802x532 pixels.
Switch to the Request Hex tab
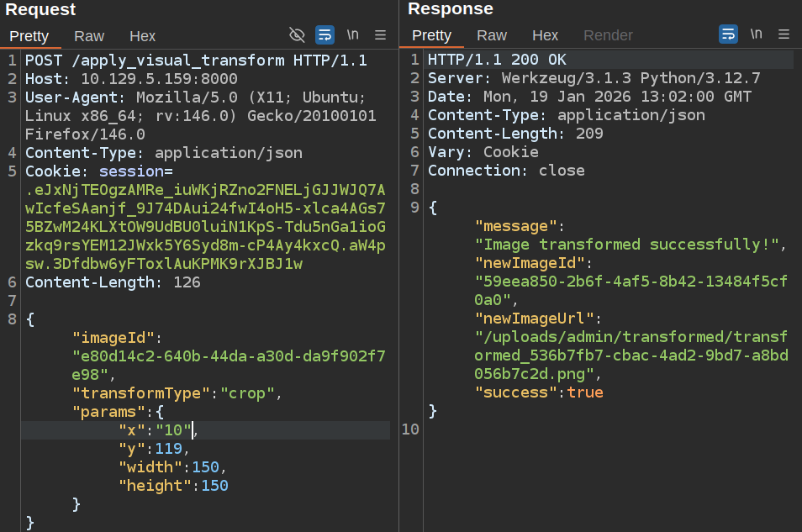142,35
